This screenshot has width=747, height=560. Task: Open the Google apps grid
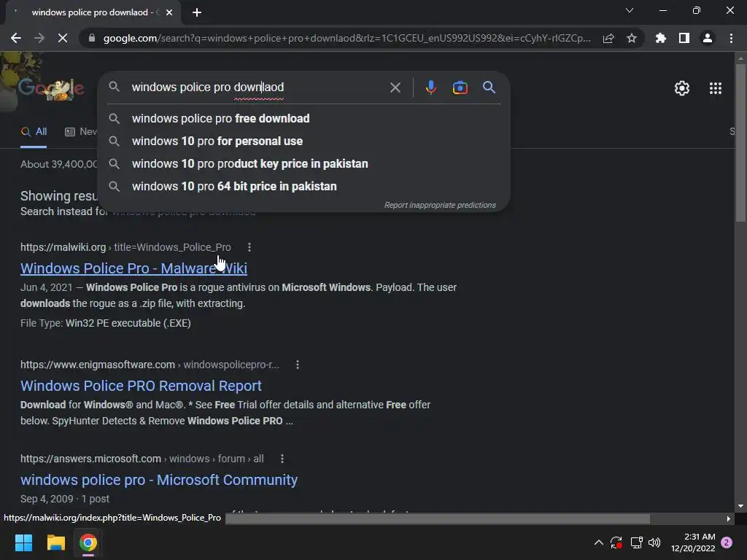coord(716,88)
